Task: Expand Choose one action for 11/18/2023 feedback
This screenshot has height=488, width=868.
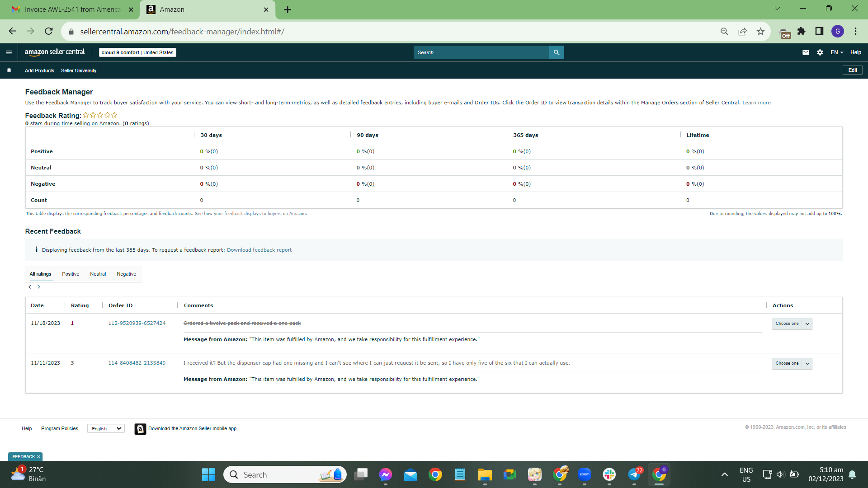Action: pyautogui.click(x=792, y=324)
